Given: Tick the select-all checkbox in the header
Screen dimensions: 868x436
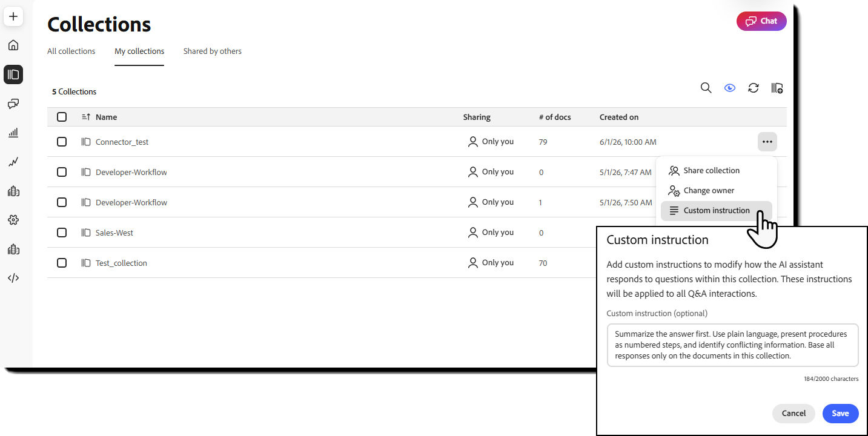Looking at the screenshot, I should [62, 117].
